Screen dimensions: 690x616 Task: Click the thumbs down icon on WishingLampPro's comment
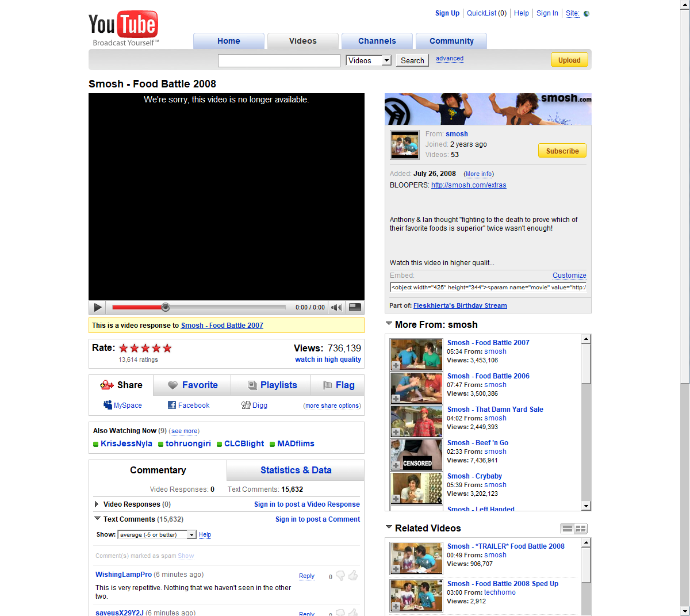pos(340,575)
